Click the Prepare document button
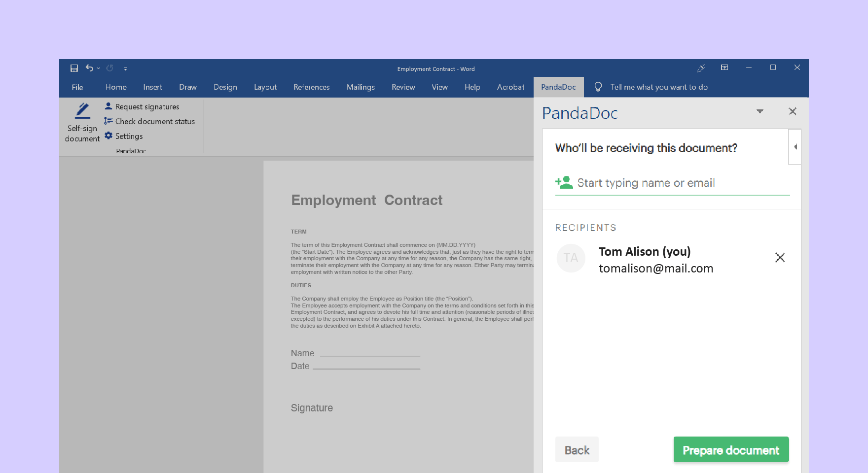The image size is (868, 473). [x=730, y=449]
